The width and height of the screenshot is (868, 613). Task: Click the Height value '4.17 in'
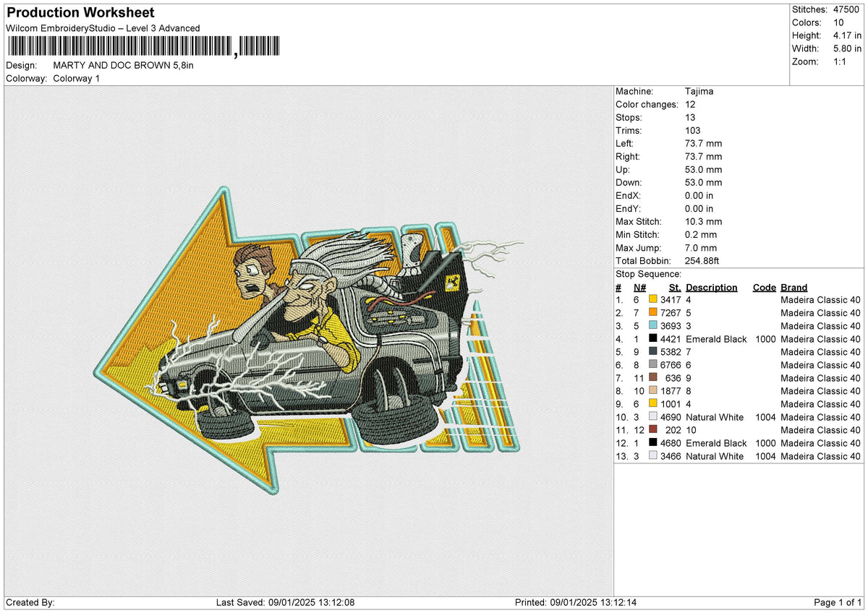click(847, 35)
